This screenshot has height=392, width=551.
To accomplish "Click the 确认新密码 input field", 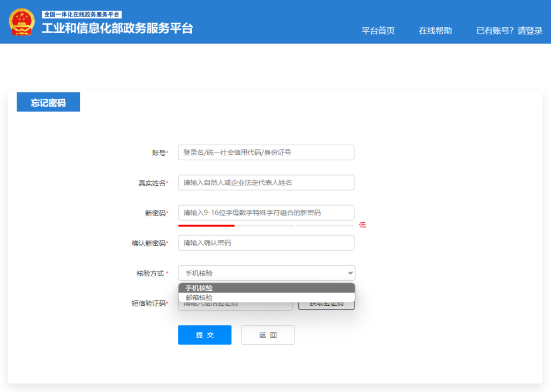I will 266,242.
